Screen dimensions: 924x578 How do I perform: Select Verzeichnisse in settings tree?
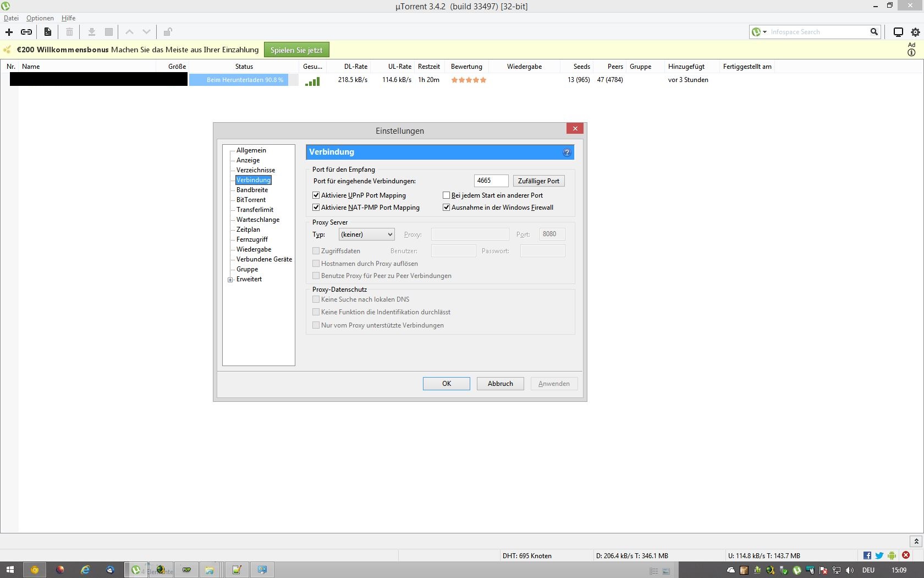[256, 170]
